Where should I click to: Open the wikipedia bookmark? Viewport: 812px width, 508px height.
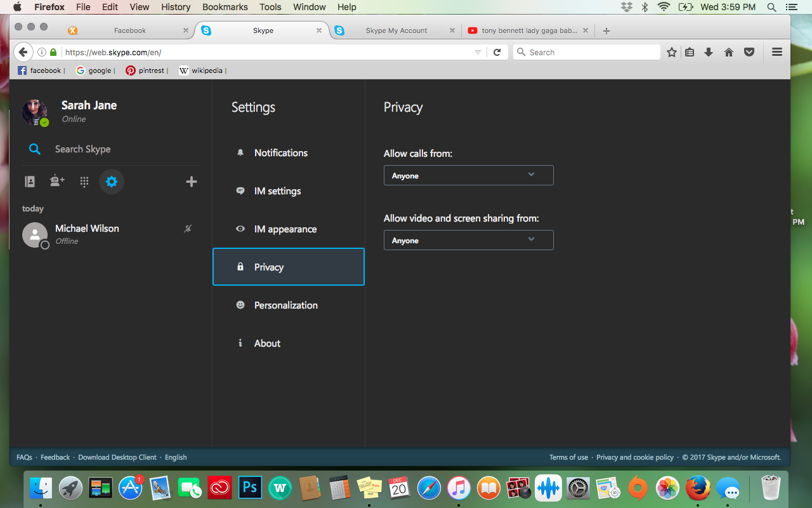point(201,70)
